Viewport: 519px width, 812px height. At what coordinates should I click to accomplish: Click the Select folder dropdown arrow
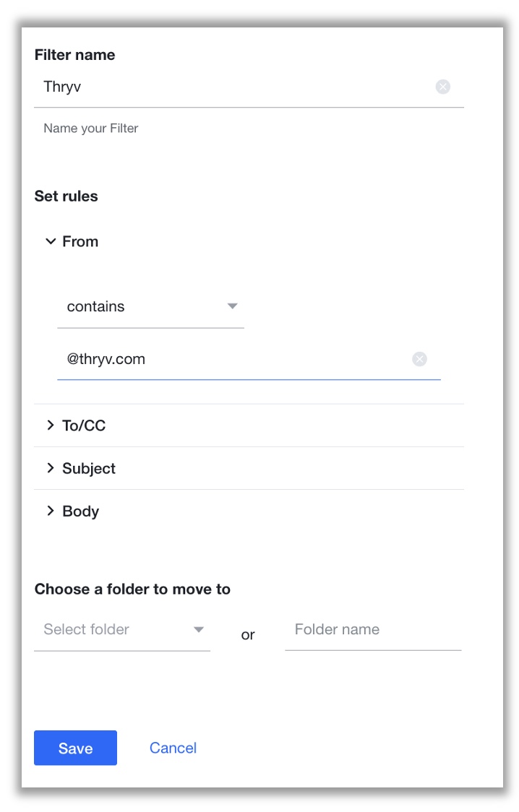pyautogui.click(x=199, y=630)
